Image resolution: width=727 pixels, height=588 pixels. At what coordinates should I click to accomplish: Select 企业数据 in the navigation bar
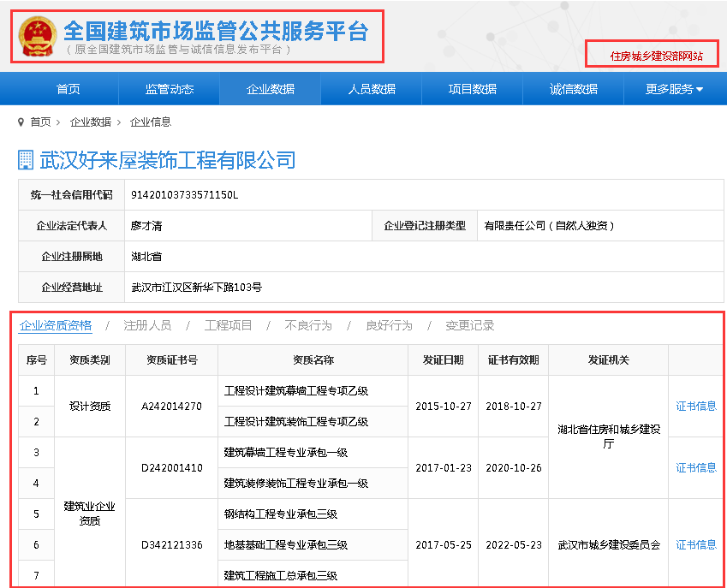coord(270,89)
